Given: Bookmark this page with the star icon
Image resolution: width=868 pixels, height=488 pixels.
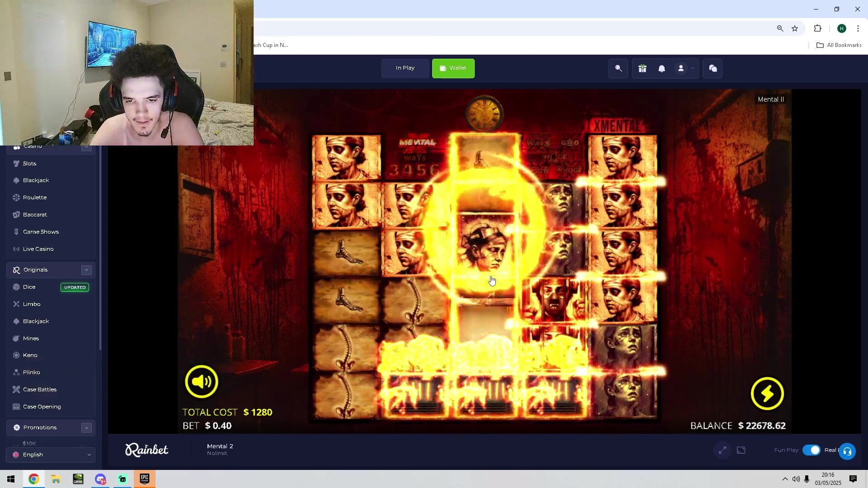Looking at the screenshot, I should (795, 28).
